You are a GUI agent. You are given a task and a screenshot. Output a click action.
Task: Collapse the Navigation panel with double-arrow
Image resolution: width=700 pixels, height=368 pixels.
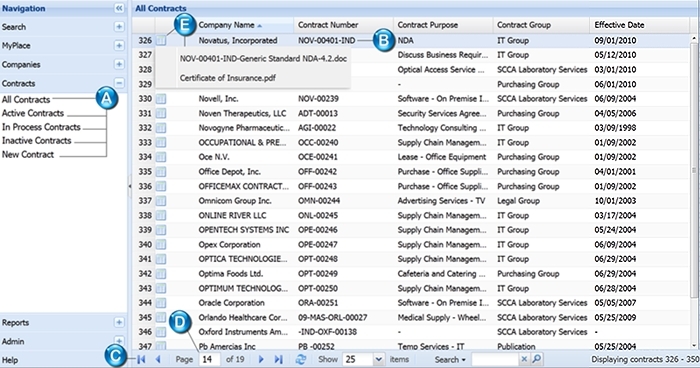[119, 8]
